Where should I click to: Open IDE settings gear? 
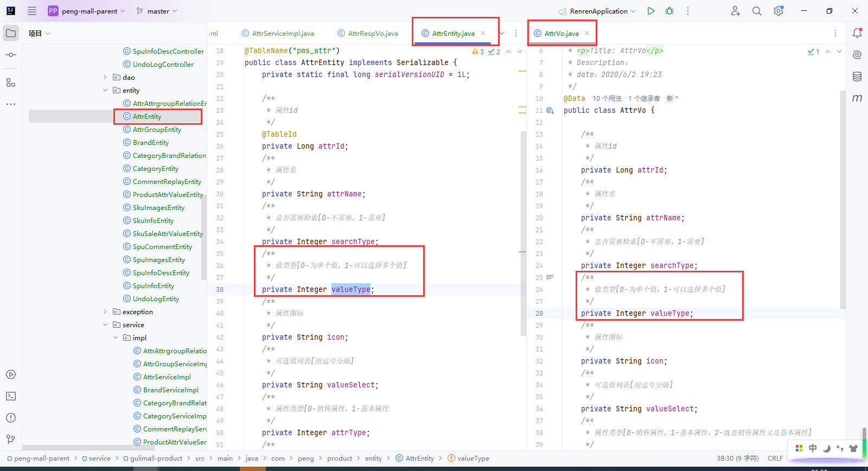tap(778, 11)
